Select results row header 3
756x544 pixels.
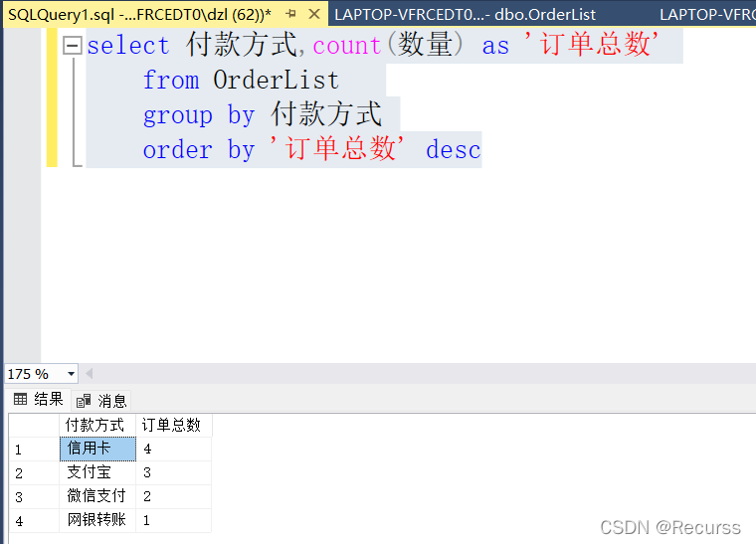34,496
